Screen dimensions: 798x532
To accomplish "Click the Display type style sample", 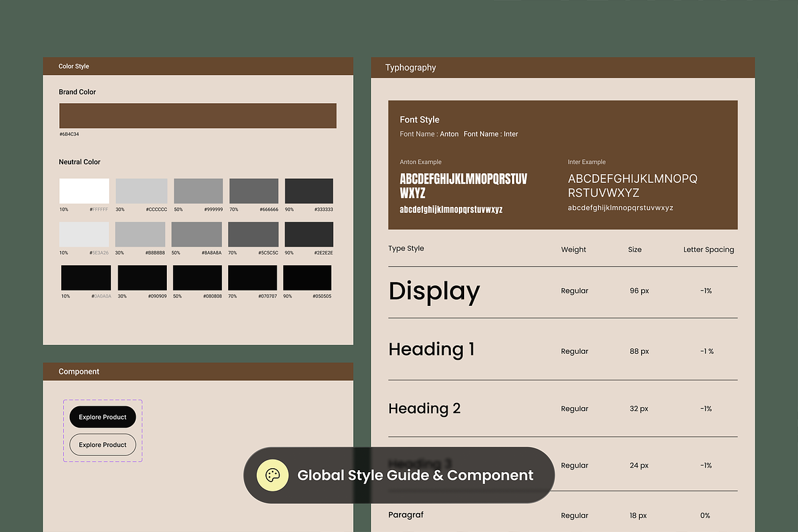I will [x=434, y=292].
